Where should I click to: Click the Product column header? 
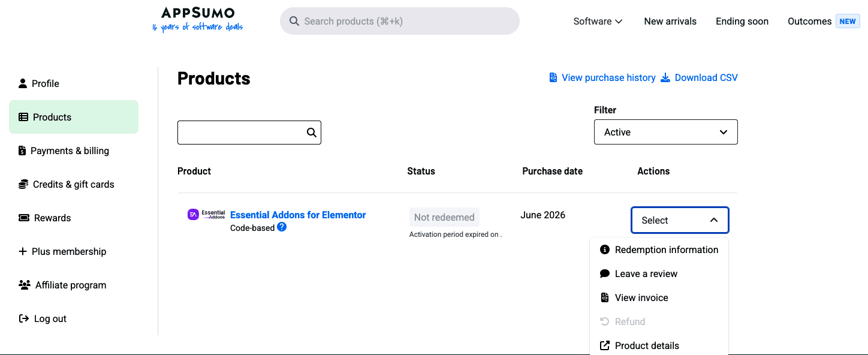point(194,171)
